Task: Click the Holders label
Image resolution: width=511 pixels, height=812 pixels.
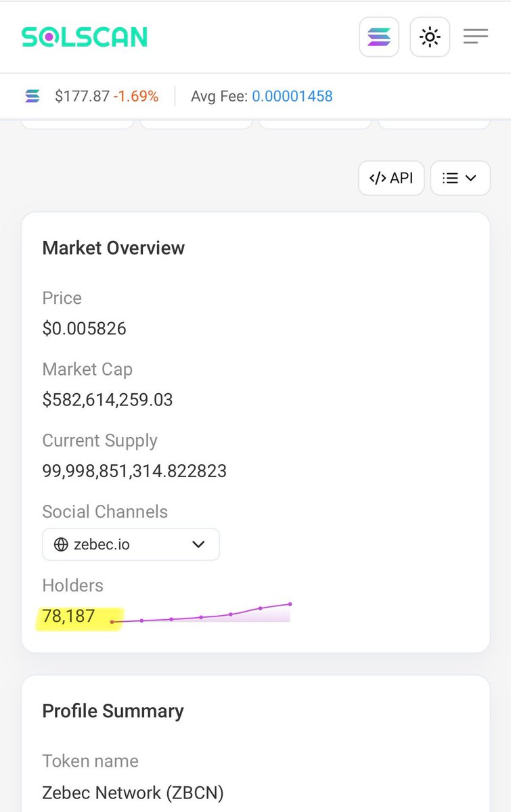Action: pyautogui.click(x=72, y=585)
